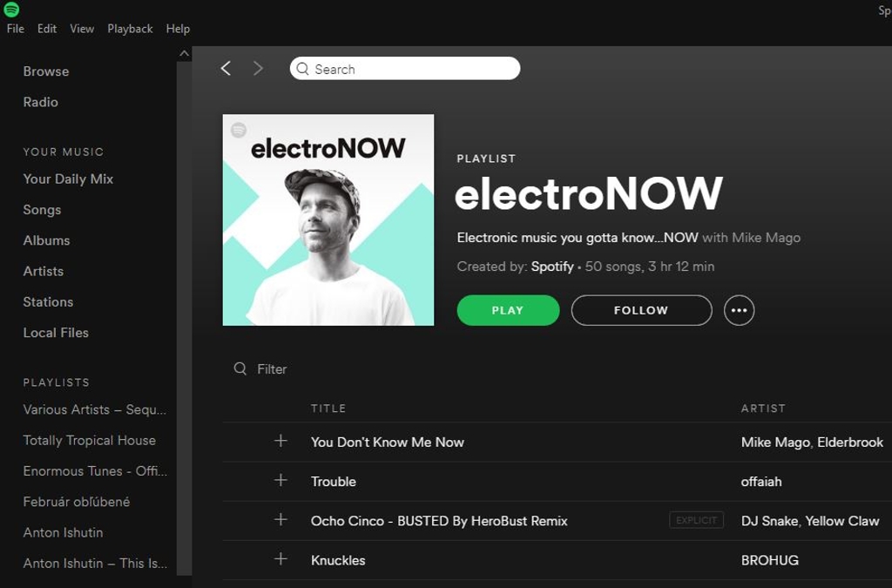The width and height of the screenshot is (892, 588).
Task: Open the View menu
Action: tap(82, 29)
